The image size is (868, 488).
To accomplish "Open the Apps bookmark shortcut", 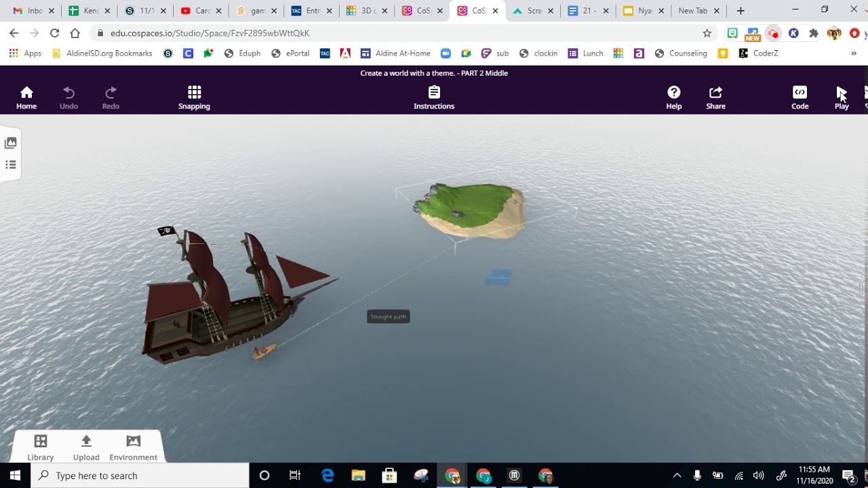I will 25,54.
